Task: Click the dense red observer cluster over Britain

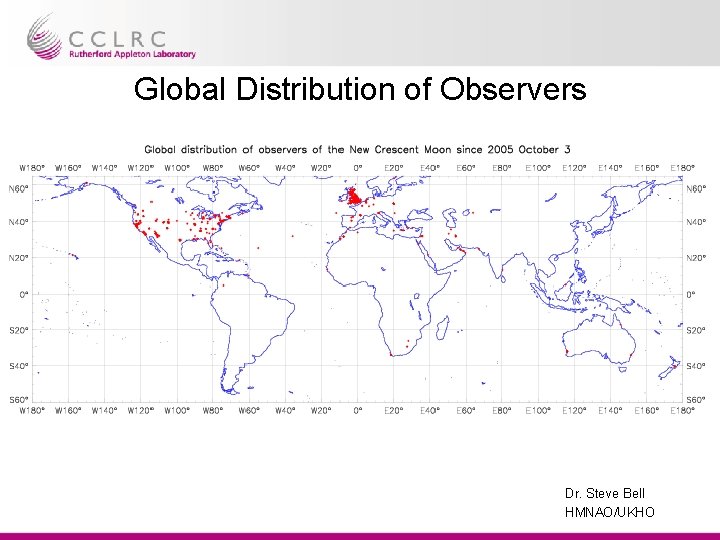Action: [354, 197]
